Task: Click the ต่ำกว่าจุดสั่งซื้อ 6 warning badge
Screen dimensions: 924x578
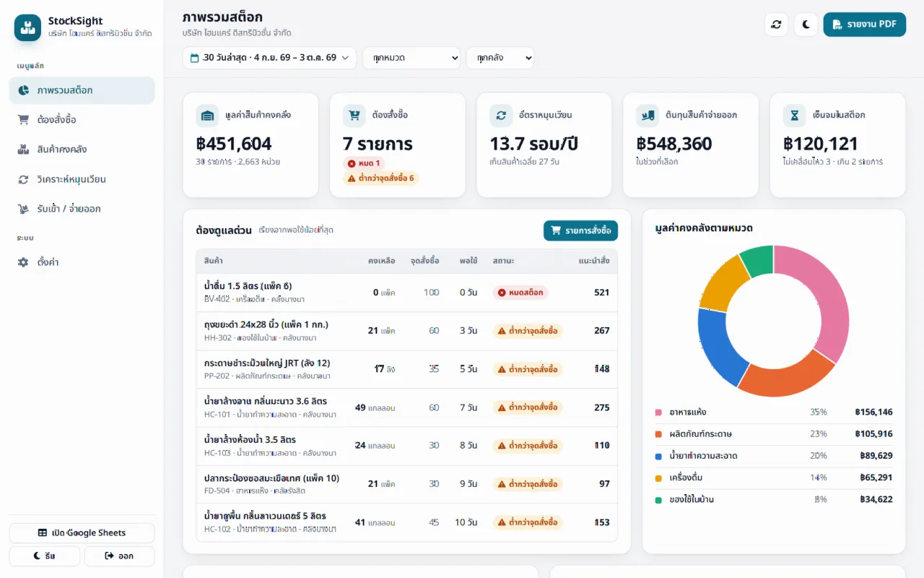Action: [x=380, y=178]
